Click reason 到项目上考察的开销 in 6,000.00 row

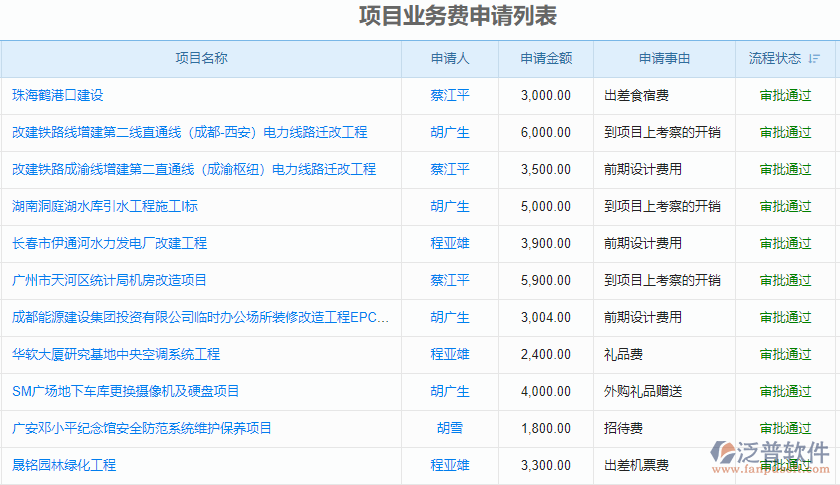coord(662,132)
